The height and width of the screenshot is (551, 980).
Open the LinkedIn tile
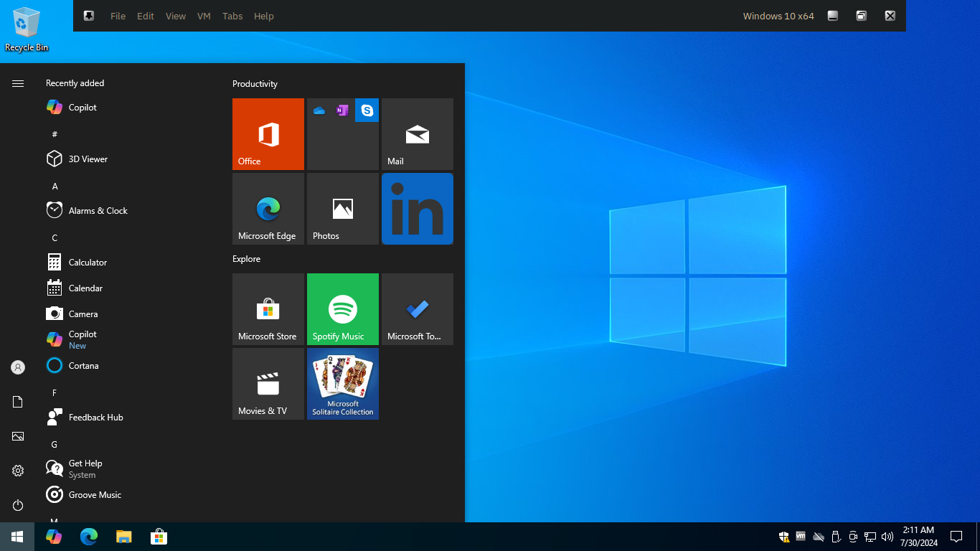418,209
